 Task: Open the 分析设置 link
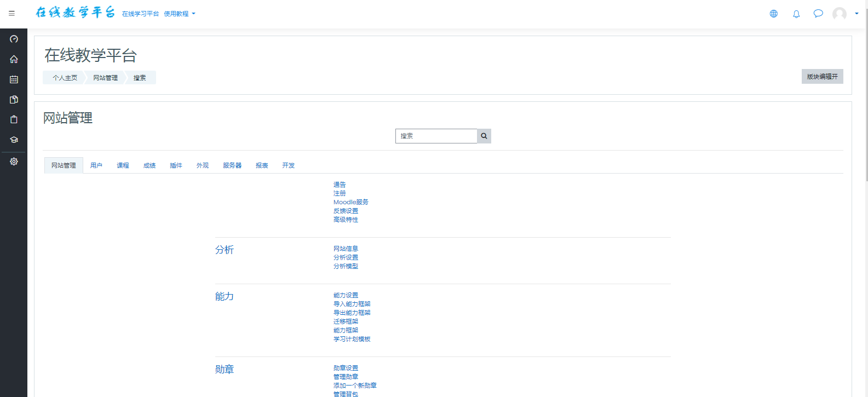tap(346, 257)
